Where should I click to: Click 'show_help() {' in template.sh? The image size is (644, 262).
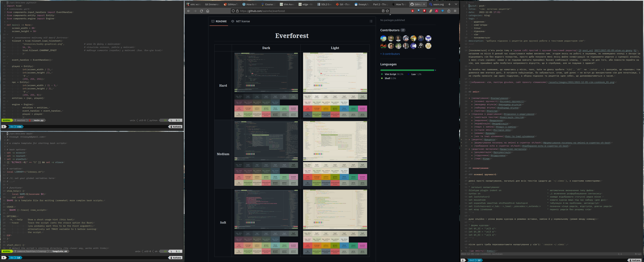coord(15,191)
